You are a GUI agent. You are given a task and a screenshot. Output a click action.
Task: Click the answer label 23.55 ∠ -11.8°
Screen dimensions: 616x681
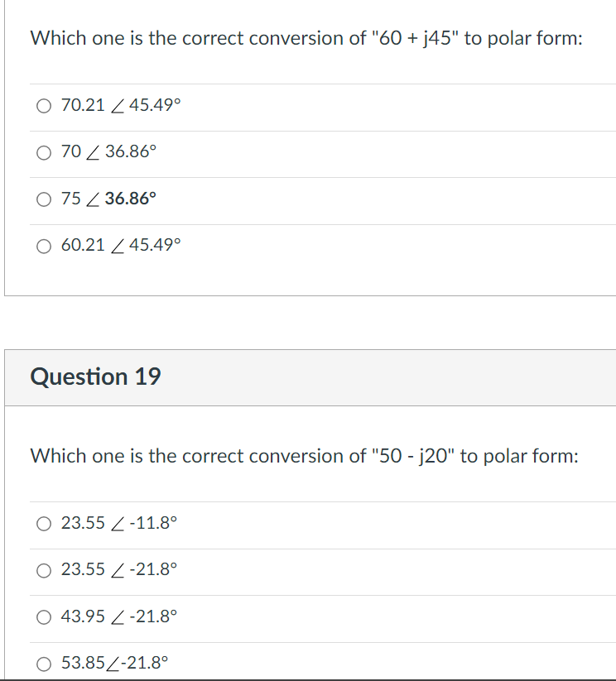[x=118, y=522]
